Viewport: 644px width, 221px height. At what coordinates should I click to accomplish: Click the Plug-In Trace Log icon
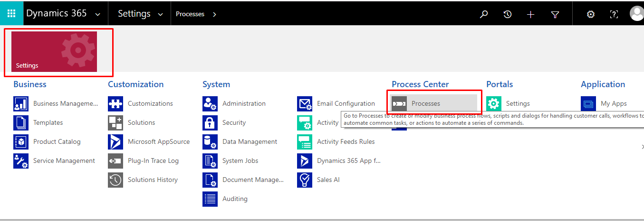pos(115,161)
